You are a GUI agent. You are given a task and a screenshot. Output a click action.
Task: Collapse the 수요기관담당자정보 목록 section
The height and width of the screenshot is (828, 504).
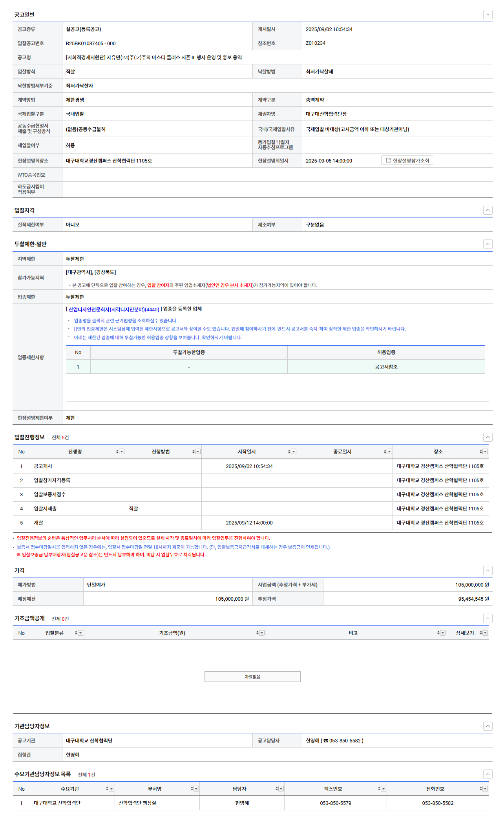click(x=488, y=774)
